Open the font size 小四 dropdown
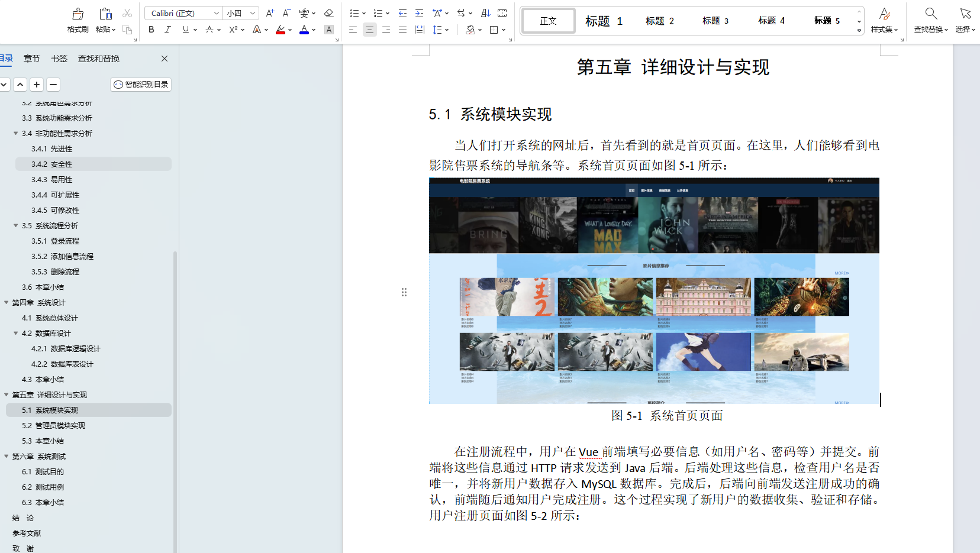The height and width of the screenshot is (553, 980). pos(253,13)
